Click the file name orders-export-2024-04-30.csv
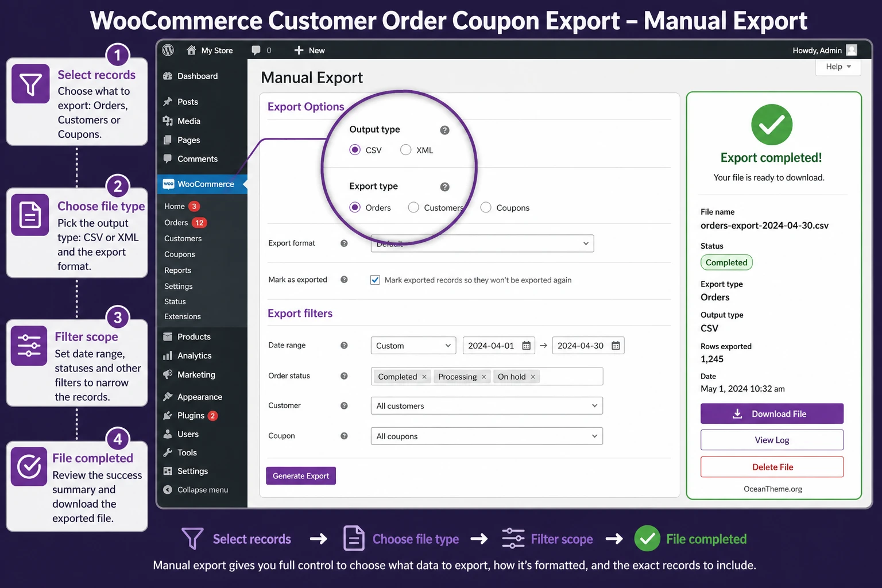The height and width of the screenshot is (588, 882). tap(764, 226)
